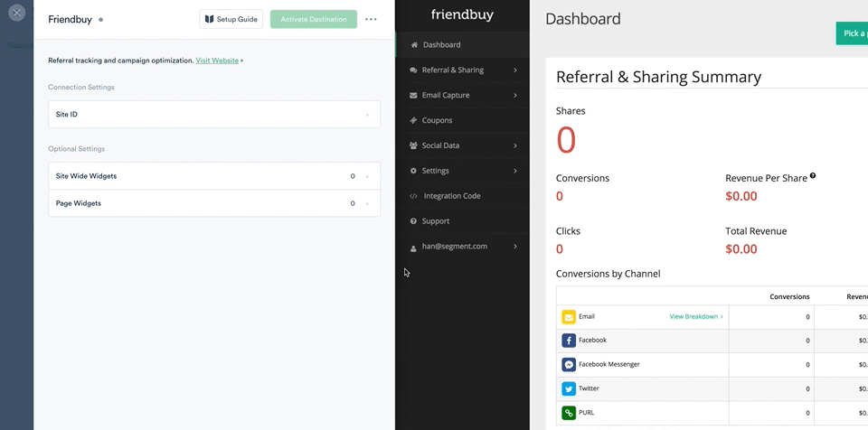Open han@segment.com account menu

(x=462, y=247)
